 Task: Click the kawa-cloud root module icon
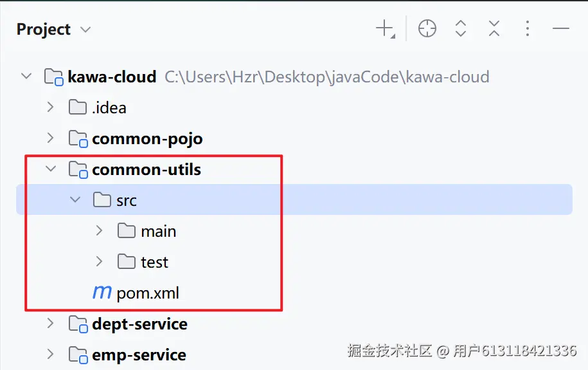click(53, 77)
